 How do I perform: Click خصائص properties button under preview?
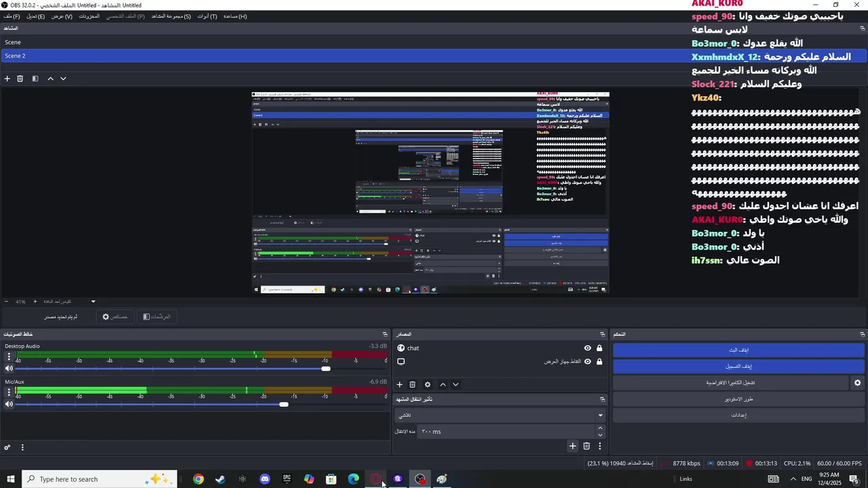click(x=115, y=317)
